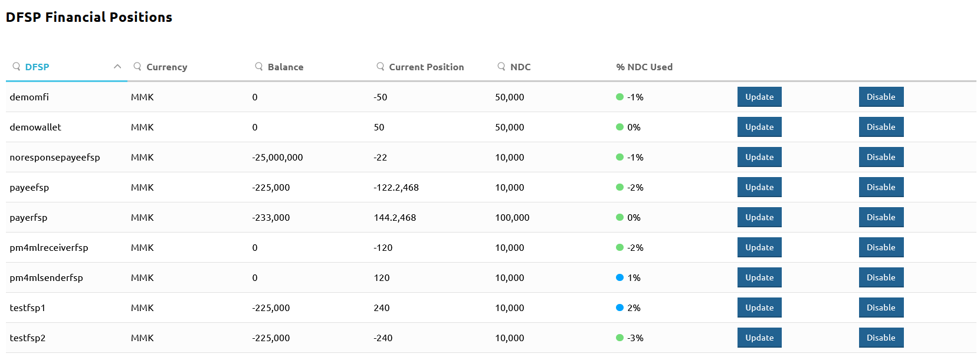Click the search icon beside Balance header
Screen dimensions: 980x363
pos(259,67)
